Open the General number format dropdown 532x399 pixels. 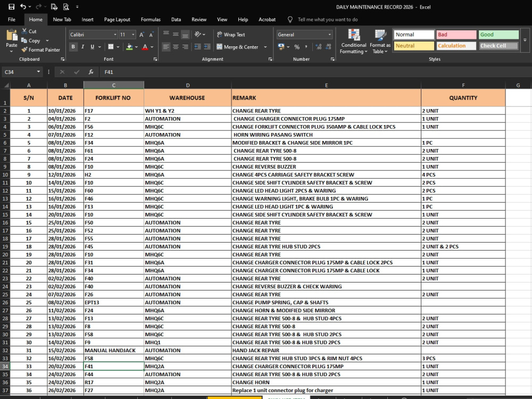tap(329, 35)
